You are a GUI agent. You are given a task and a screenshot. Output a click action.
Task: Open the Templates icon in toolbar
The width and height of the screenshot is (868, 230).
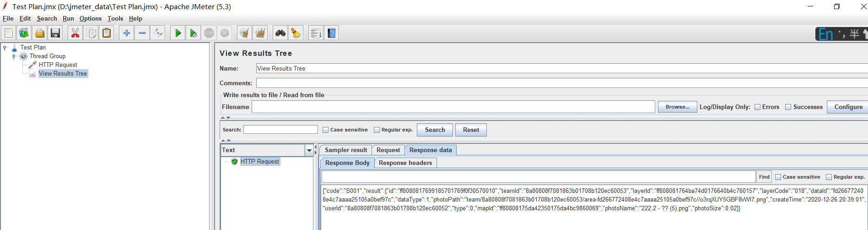(x=24, y=33)
